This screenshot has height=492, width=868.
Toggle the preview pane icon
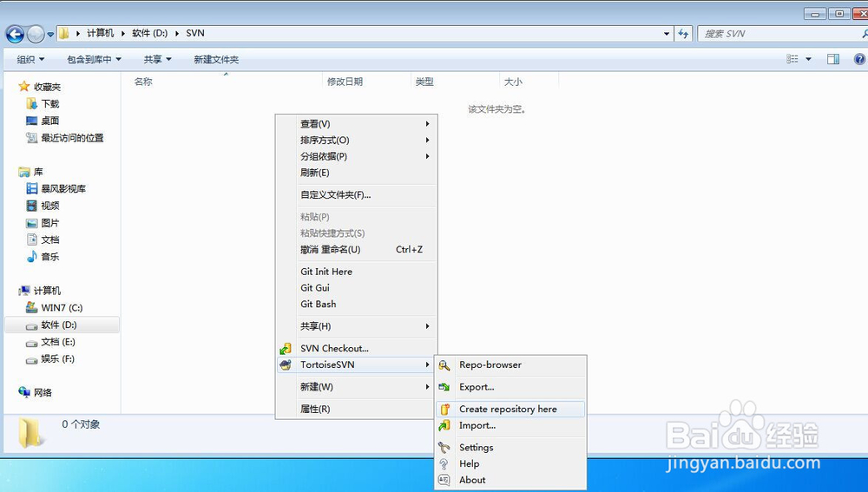tap(833, 59)
